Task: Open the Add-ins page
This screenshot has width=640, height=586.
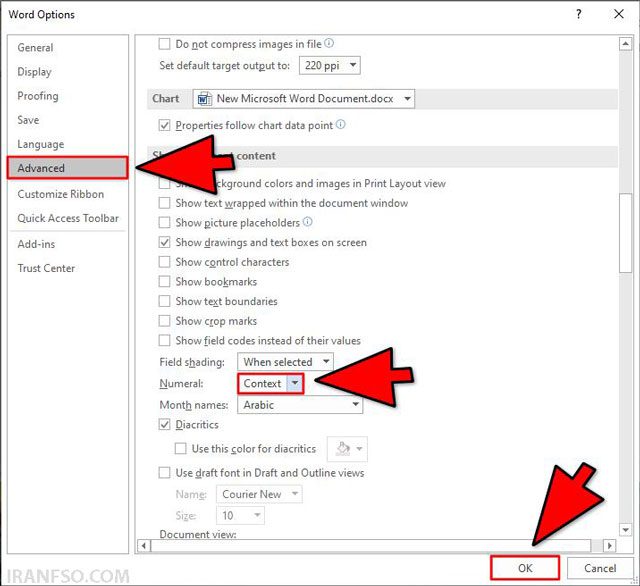Action: coord(68,244)
